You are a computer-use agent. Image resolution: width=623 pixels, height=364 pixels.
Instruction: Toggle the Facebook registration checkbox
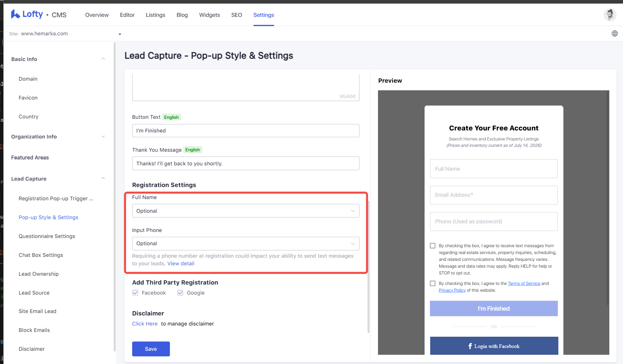(x=135, y=293)
